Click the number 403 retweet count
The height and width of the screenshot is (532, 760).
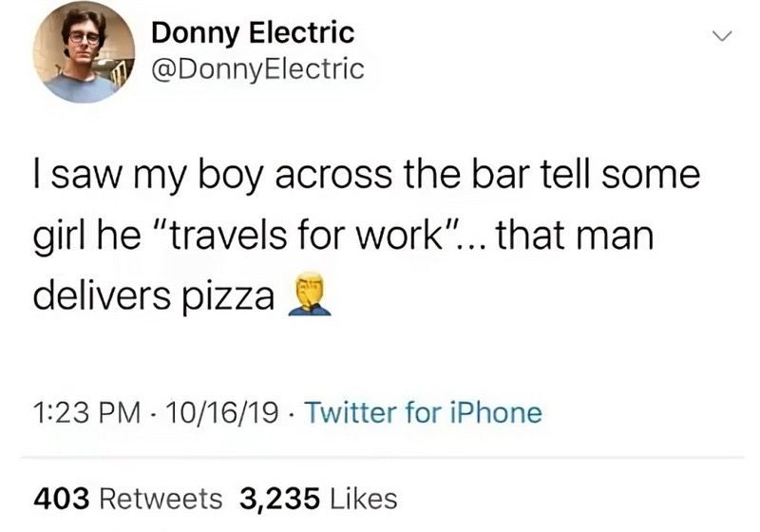pyautogui.click(x=61, y=497)
